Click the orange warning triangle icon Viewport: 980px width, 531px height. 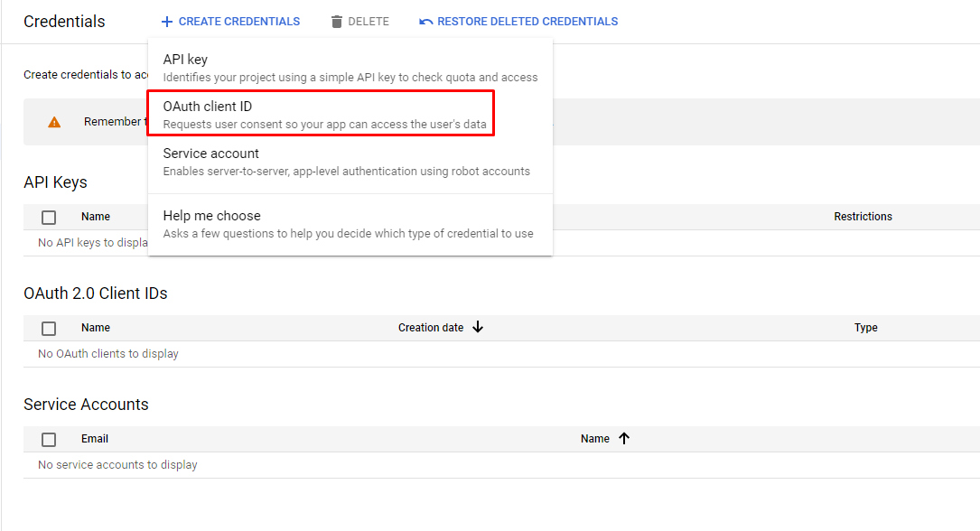[x=54, y=123]
